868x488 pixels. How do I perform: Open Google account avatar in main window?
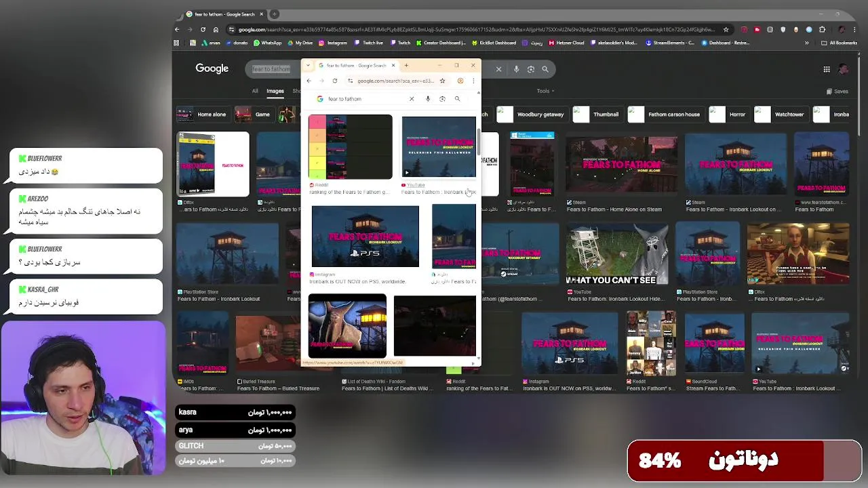pos(844,69)
